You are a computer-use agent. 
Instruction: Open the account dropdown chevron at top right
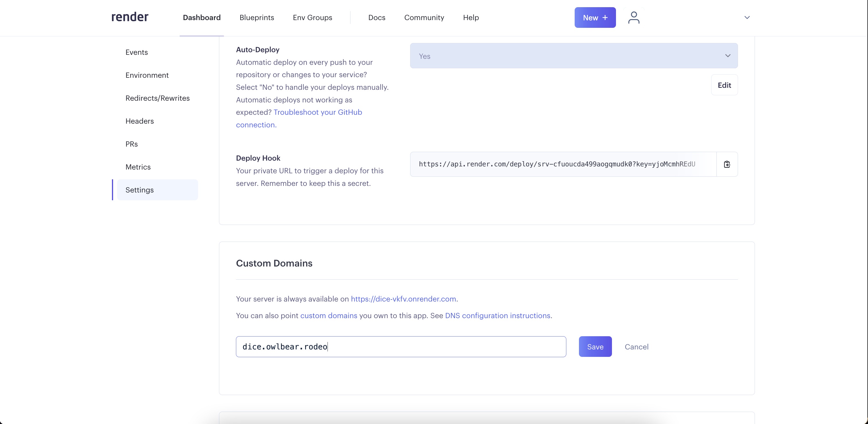pos(747,17)
